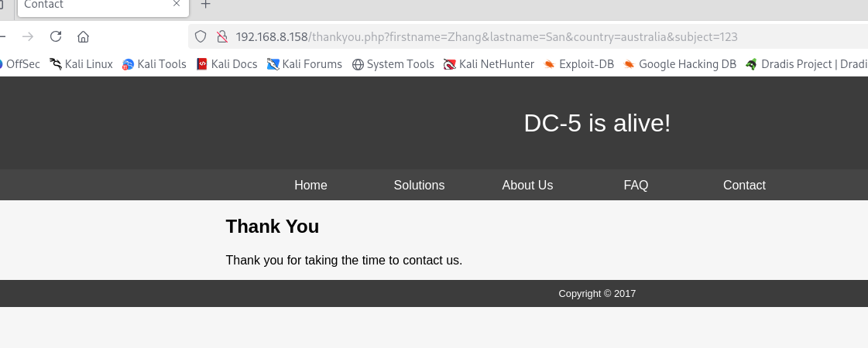Click the insecure connection padlock icon

(x=221, y=36)
